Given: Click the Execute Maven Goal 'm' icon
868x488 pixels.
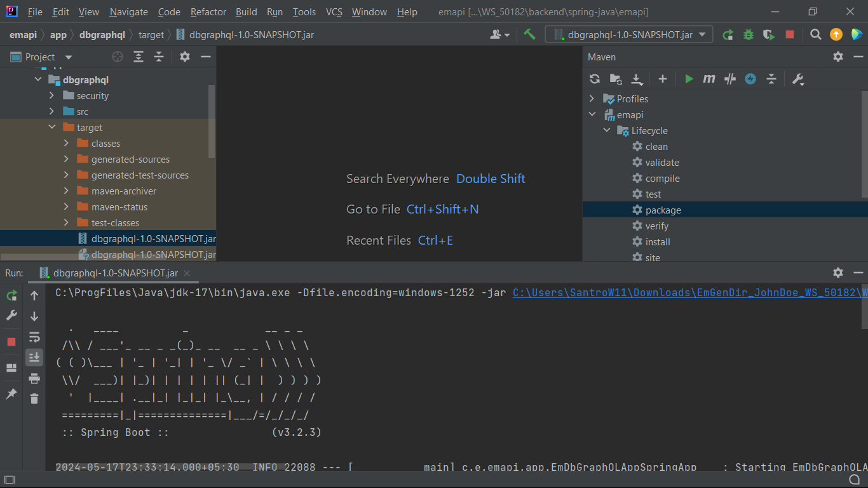Looking at the screenshot, I should pos(709,79).
